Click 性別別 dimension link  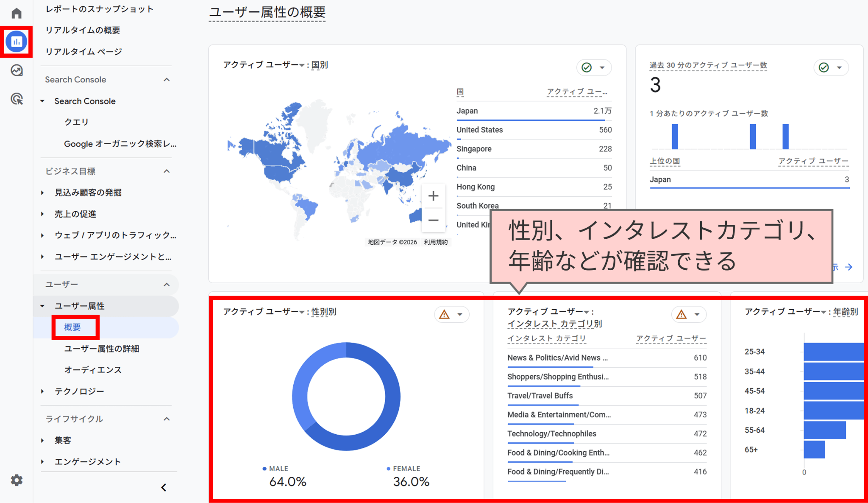coord(324,312)
